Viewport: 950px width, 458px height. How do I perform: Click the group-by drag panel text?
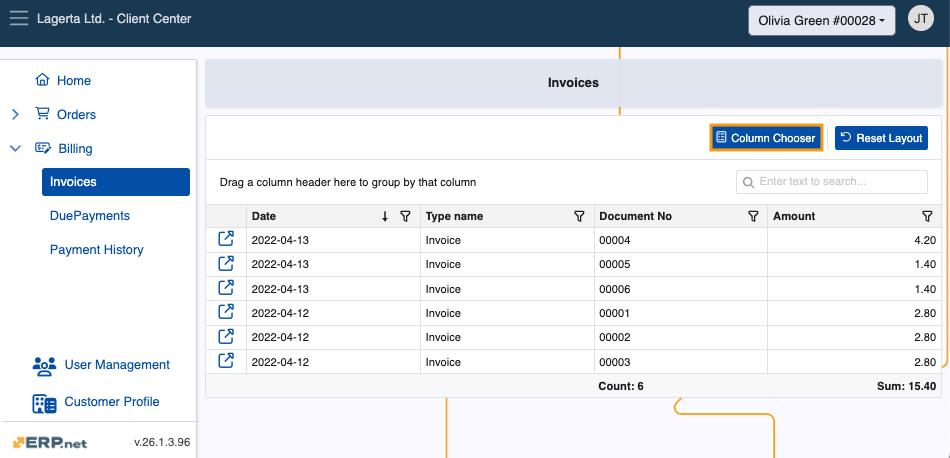tap(348, 182)
